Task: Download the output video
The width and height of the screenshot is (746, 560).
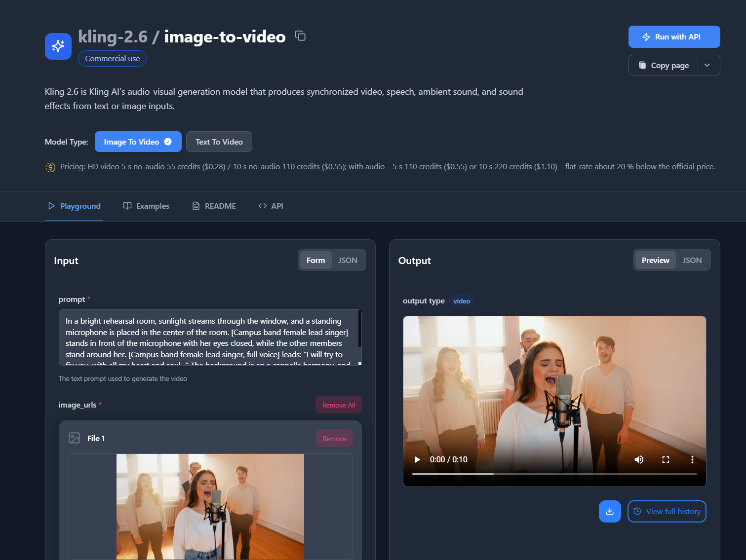Action: 609,511
